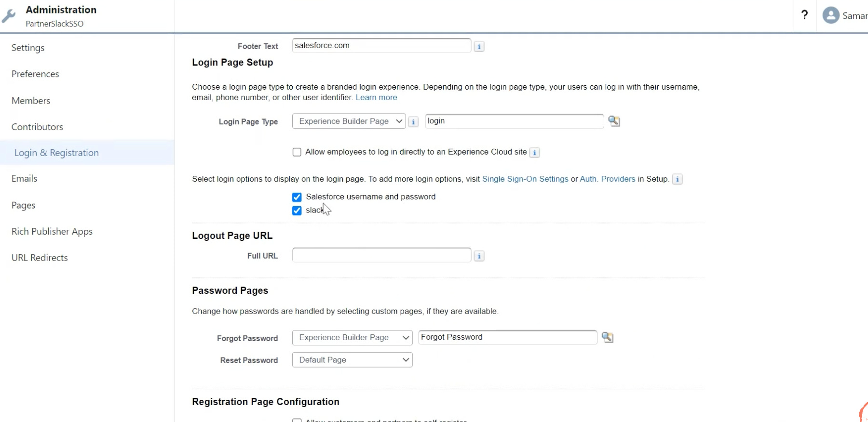Uncheck the slack login option
Viewport: 868px width, 422px height.
[297, 211]
